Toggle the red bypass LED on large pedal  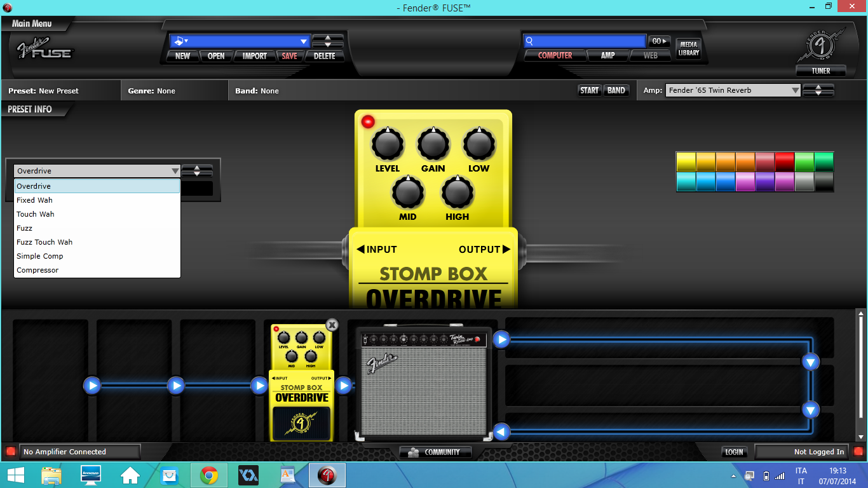tap(368, 121)
